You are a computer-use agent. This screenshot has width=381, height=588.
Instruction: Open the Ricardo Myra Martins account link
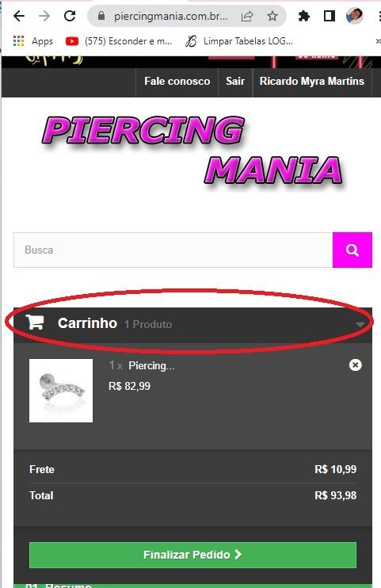312,82
